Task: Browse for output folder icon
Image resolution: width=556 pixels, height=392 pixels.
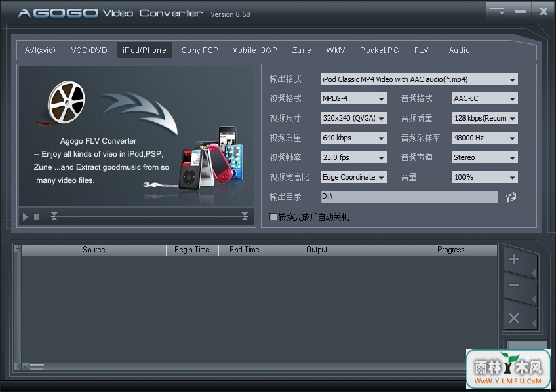Action: tap(511, 197)
